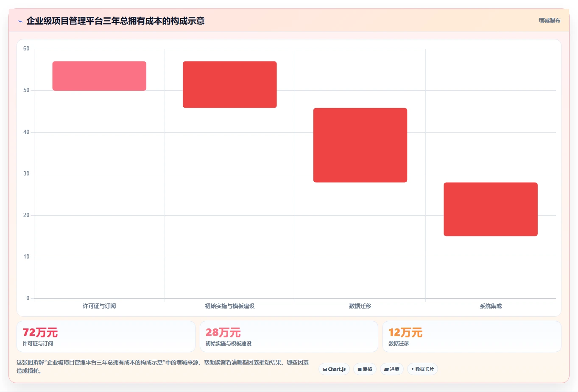Select the 进度 chip
This screenshot has width=578, height=392.
[392, 369]
